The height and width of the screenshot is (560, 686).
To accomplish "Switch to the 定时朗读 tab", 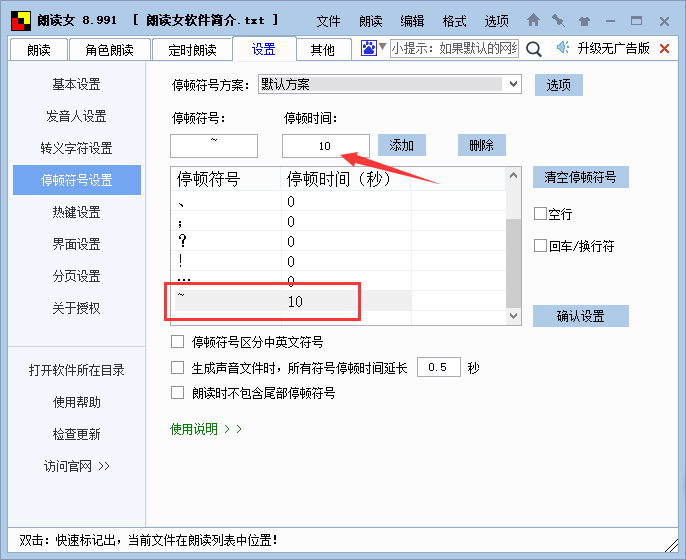I will [x=192, y=50].
